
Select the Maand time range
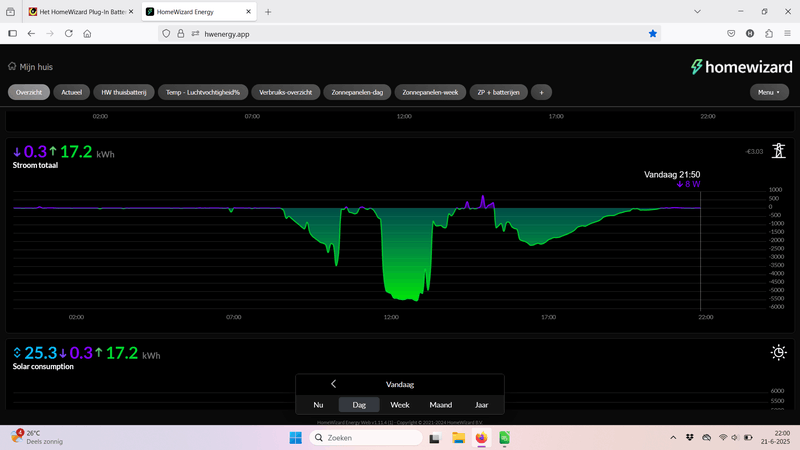[x=441, y=405]
